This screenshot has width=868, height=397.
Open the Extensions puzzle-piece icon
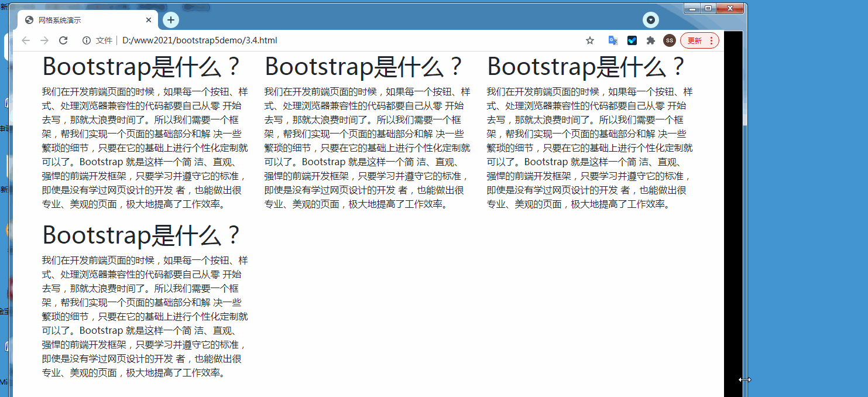pyautogui.click(x=651, y=40)
